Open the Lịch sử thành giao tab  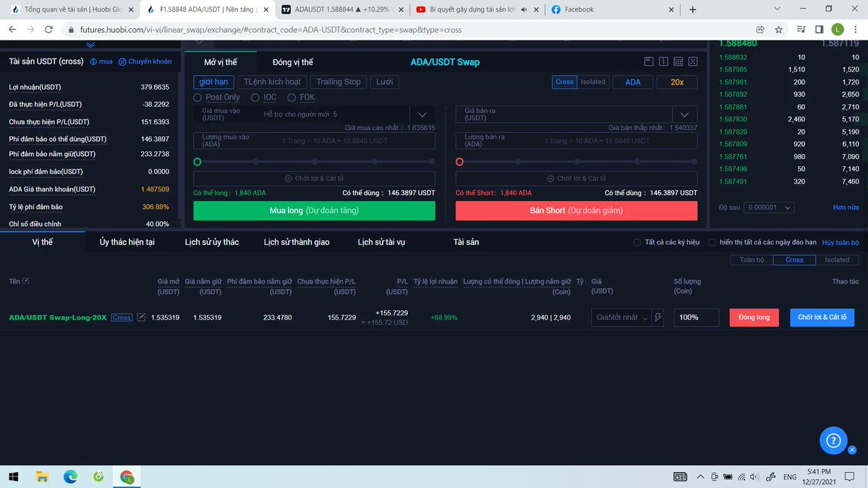tap(297, 242)
